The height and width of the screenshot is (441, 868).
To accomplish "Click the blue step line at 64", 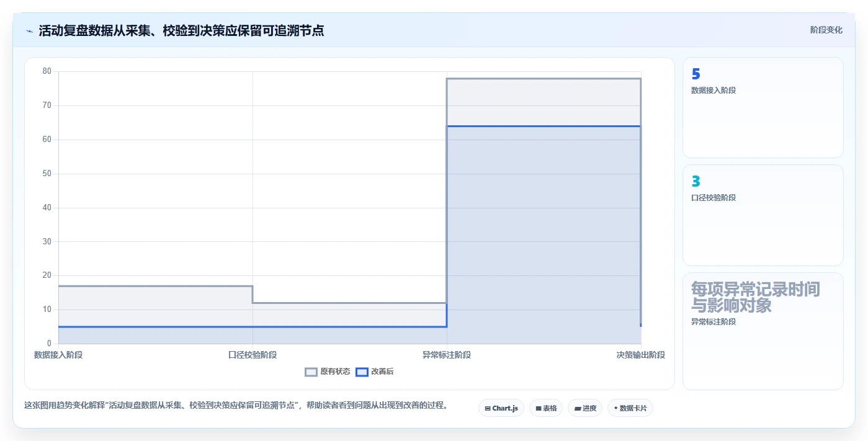I will click(x=544, y=127).
